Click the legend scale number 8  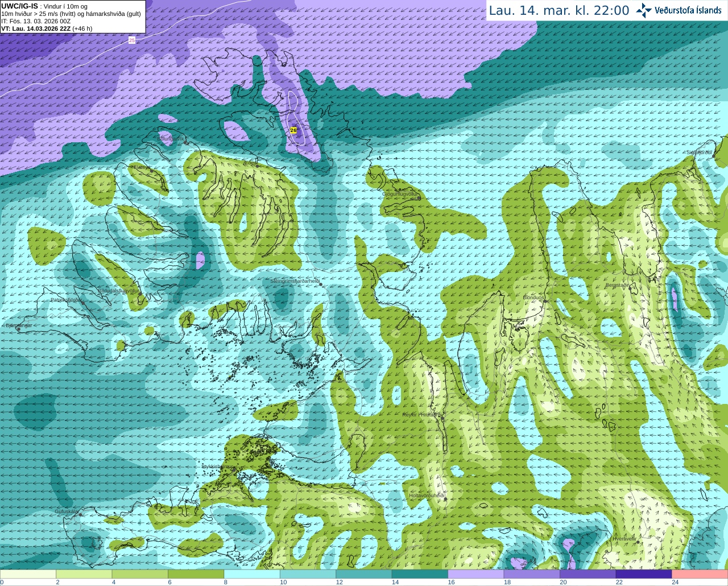click(226, 582)
